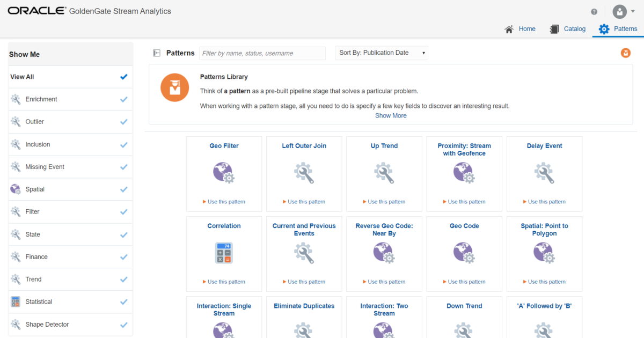Use this pattern under Delay Event
The image size is (644, 338).
click(544, 202)
